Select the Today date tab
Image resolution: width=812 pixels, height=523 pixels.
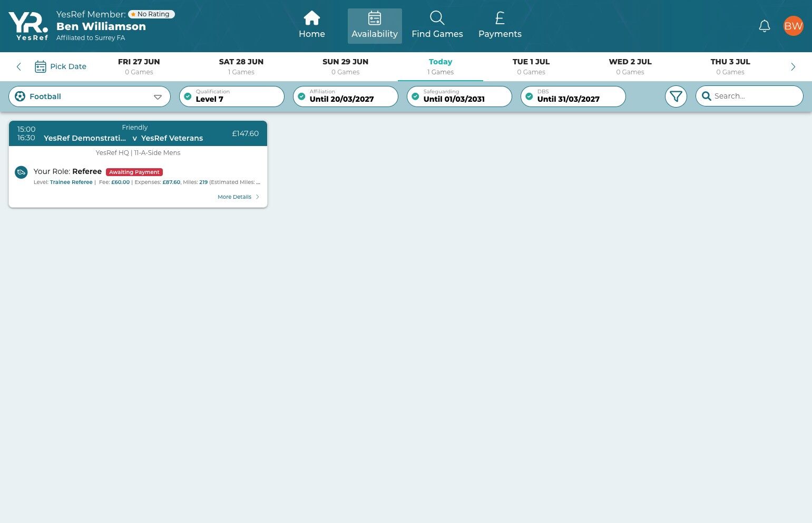441,66
